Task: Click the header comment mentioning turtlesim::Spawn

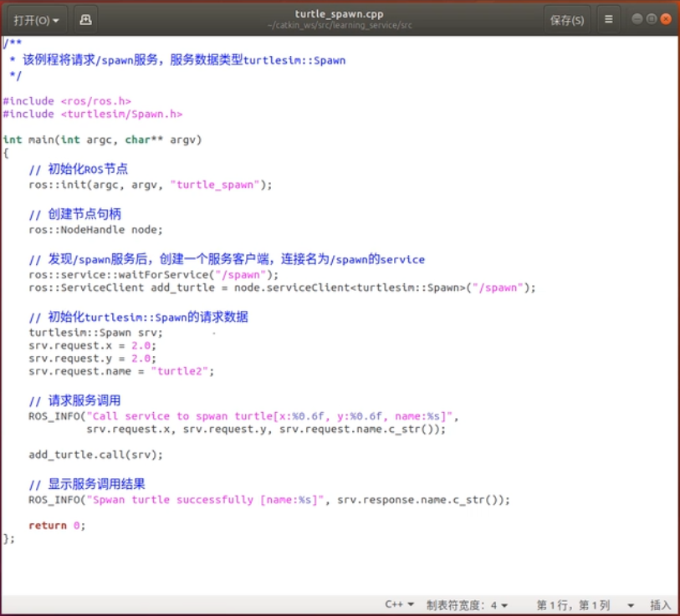Action: pos(177,60)
